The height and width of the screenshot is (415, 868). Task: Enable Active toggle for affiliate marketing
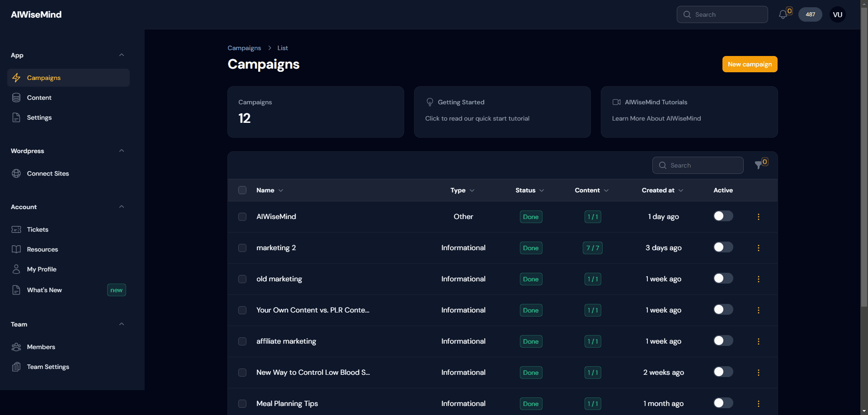[723, 340]
